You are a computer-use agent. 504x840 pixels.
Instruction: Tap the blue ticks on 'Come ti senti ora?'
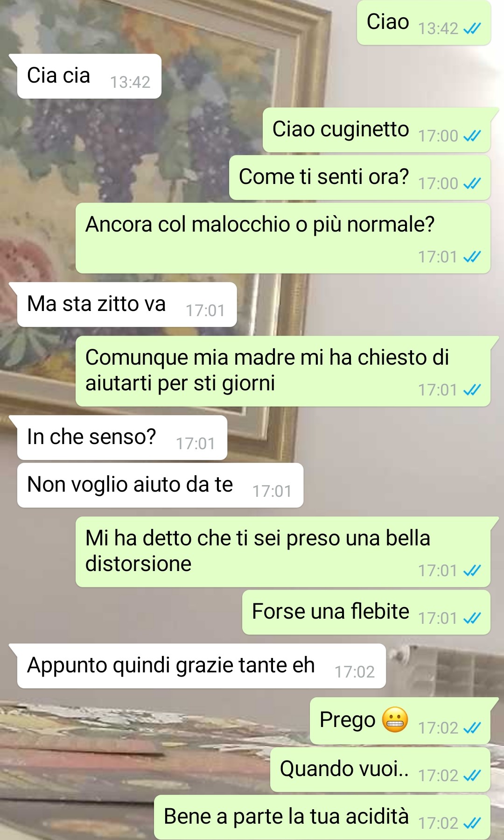pos(472,184)
